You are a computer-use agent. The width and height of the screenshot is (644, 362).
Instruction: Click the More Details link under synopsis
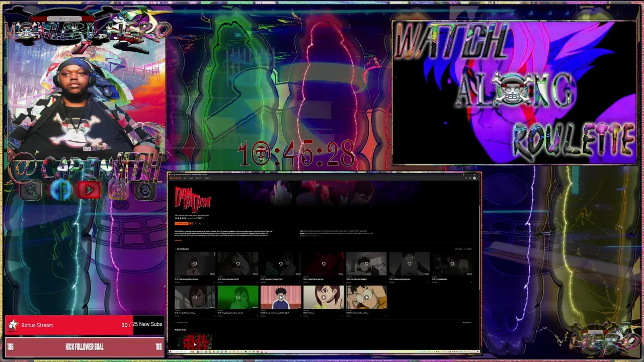click(178, 240)
